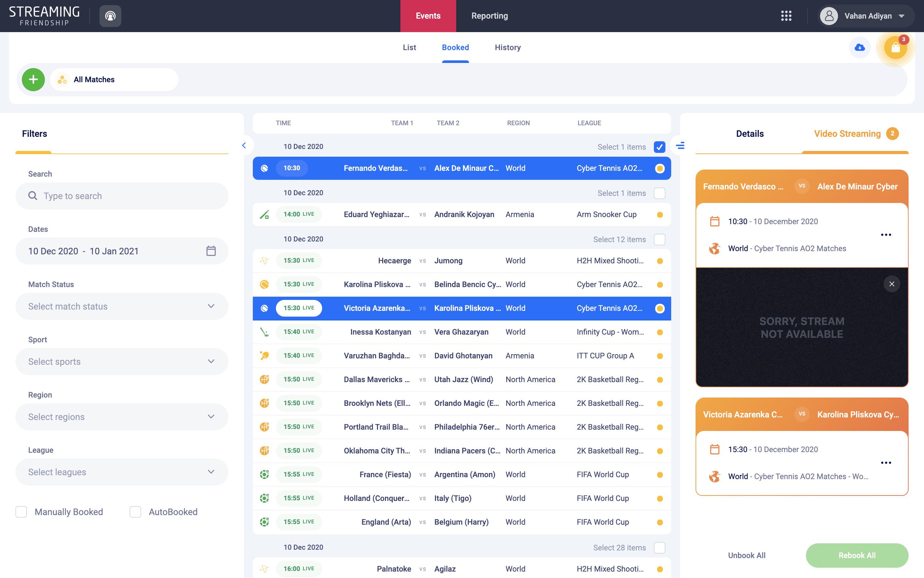Screen dimensions: 924x578
Task: Click the cloud download icon
Action: (x=860, y=48)
